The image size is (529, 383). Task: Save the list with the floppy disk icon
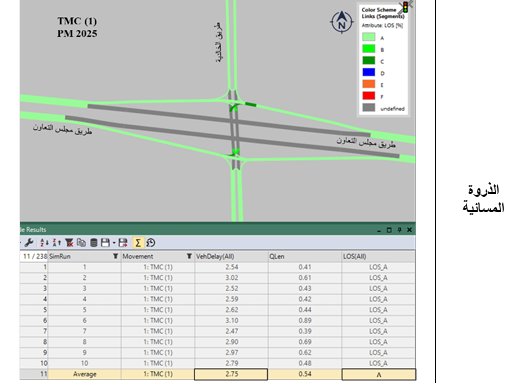pyautogui.click(x=105, y=243)
